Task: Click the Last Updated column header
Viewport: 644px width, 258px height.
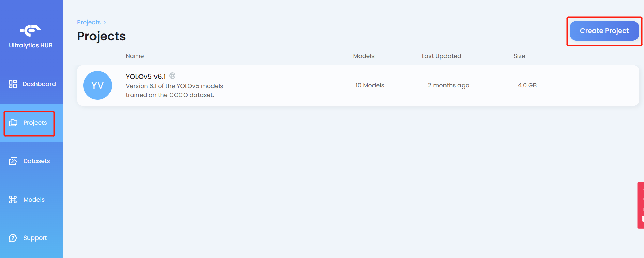Action: tap(441, 56)
